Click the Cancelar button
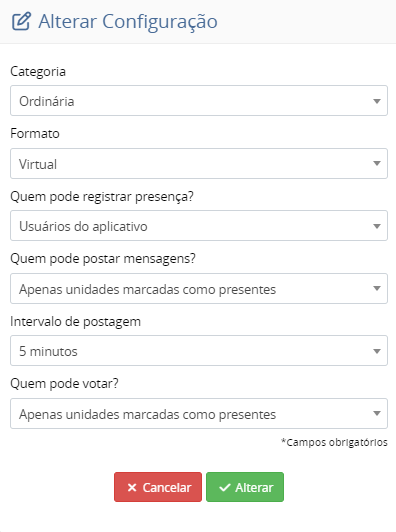The width and height of the screenshot is (396, 532). (158, 487)
